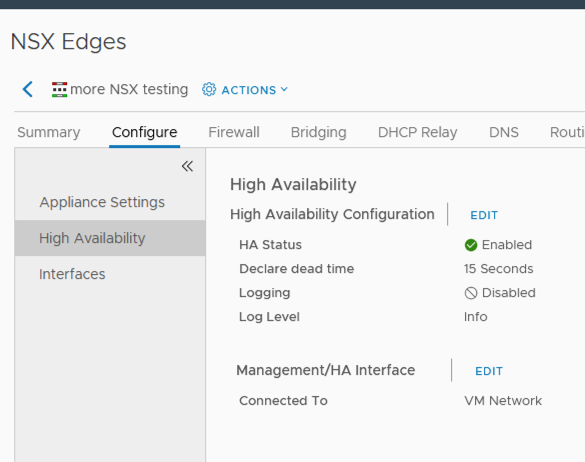Click the ACTIONS chevron arrow
The width and height of the screenshot is (585, 462).
284,89
